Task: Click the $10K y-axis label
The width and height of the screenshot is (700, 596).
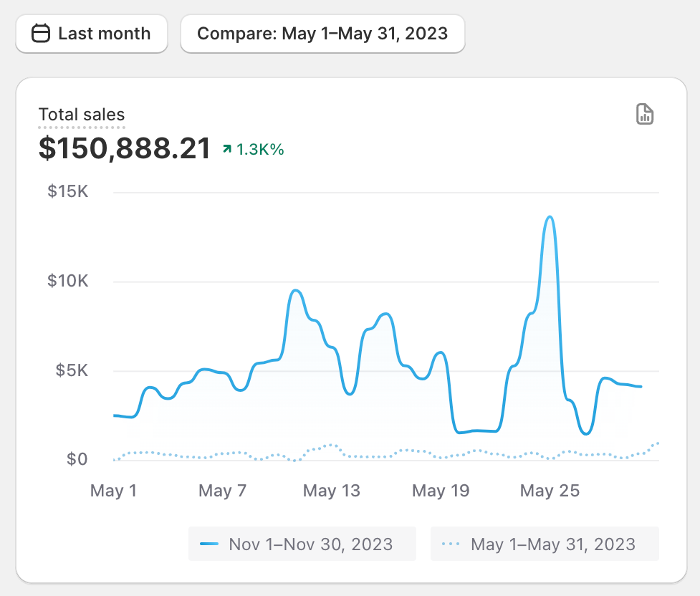Action: (68, 281)
